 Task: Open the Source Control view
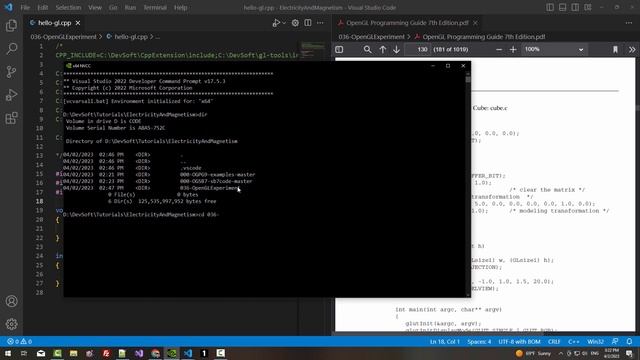(x=11, y=72)
